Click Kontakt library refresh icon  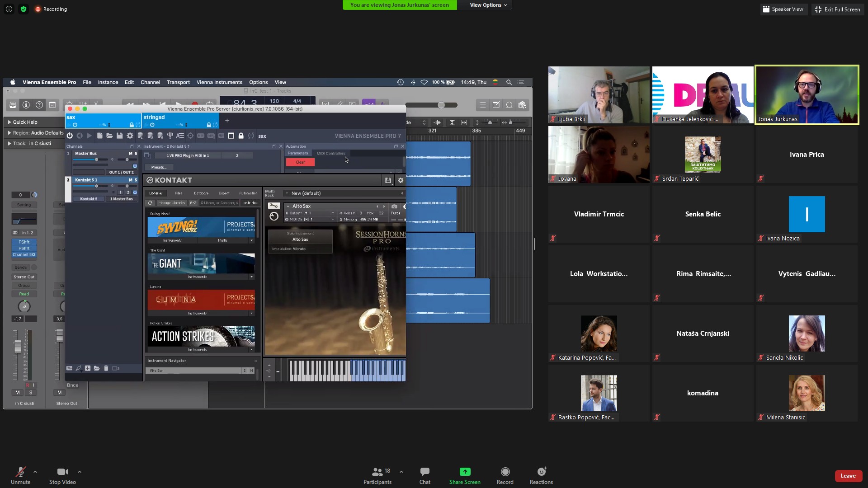click(150, 203)
